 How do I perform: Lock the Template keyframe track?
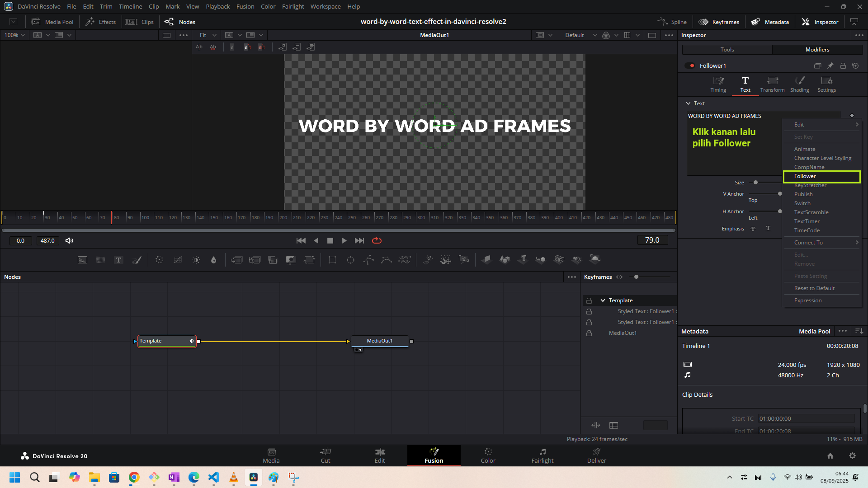tap(589, 300)
